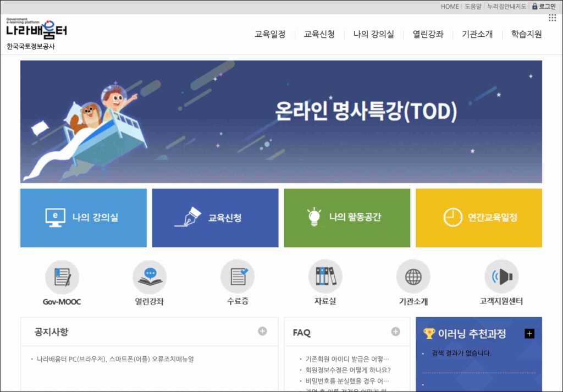Expand 이러닝 추천과정 with the black plus
Screen dimensions: 563x392
[x=529, y=334]
